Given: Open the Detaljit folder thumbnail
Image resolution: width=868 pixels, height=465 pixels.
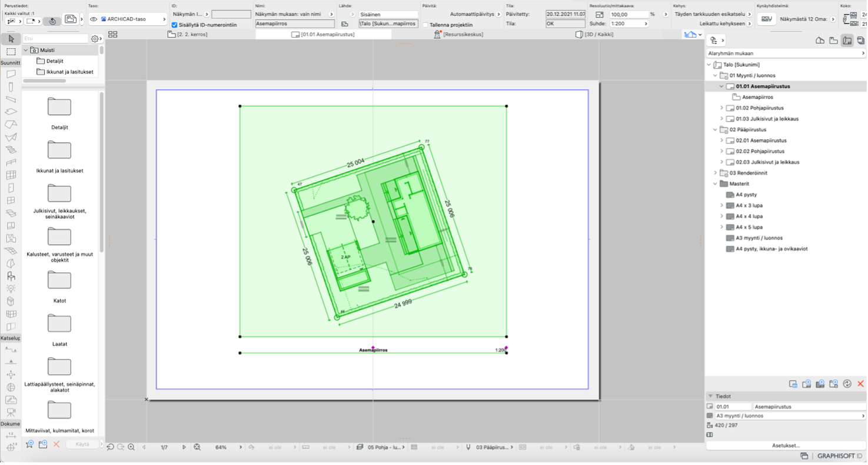Looking at the screenshot, I should (59, 106).
